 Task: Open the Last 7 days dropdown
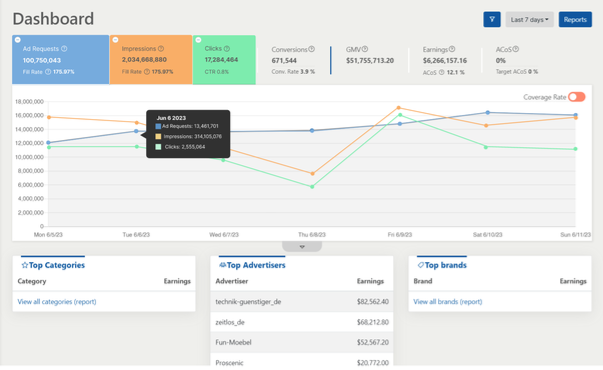tap(530, 20)
